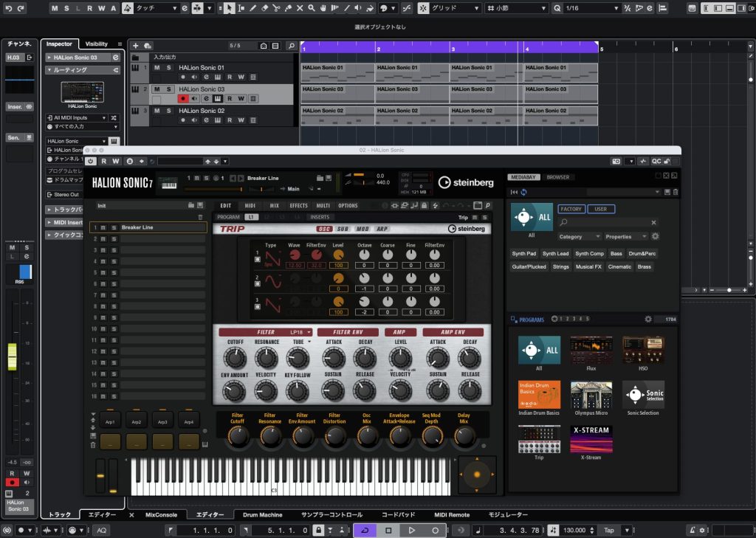The height and width of the screenshot is (538, 756).
Task: Click the Synth Lead category tag
Action: (x=557, y=254)
